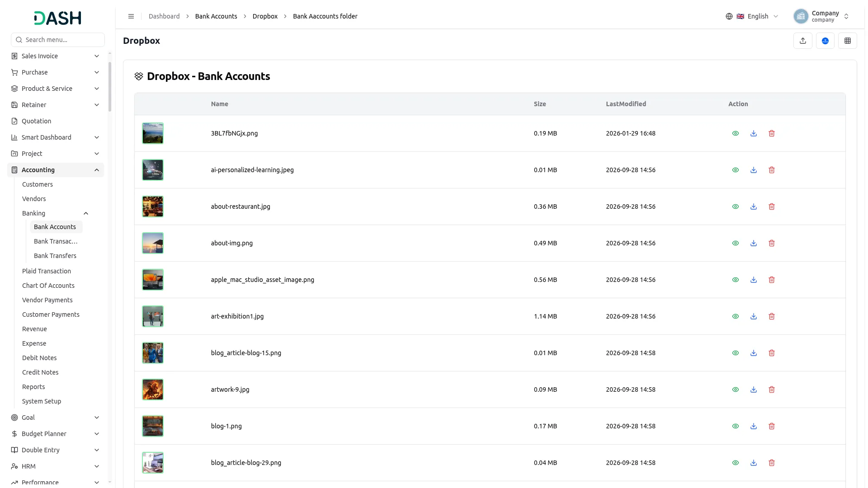Delete the ai-personalized-learning.jpeg file
Viewport: 868px width, 488px height.
772,170
